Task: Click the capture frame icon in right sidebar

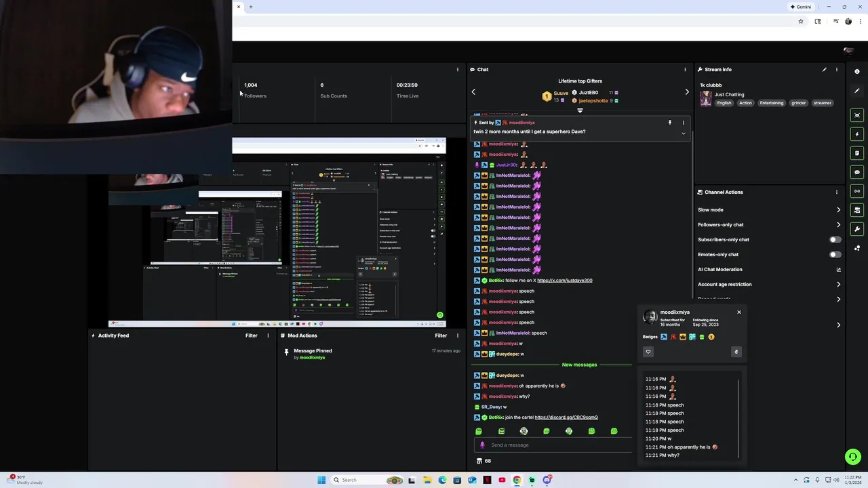Action: 857,115
